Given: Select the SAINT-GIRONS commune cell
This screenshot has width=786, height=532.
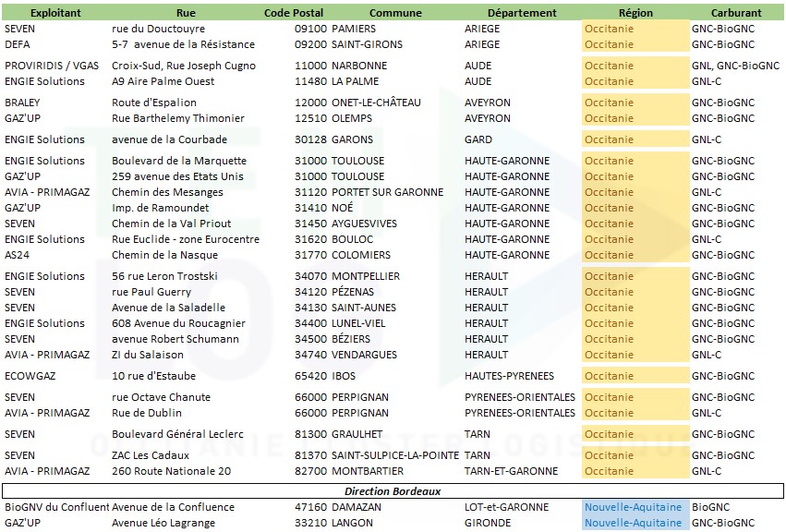Looking at the screenshot, I should (367, 44).
